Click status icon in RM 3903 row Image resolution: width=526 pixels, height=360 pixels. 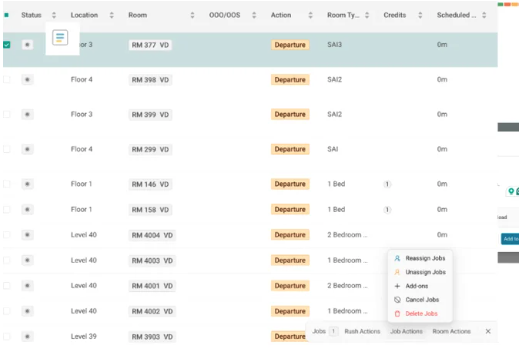[x=28, y=337]
